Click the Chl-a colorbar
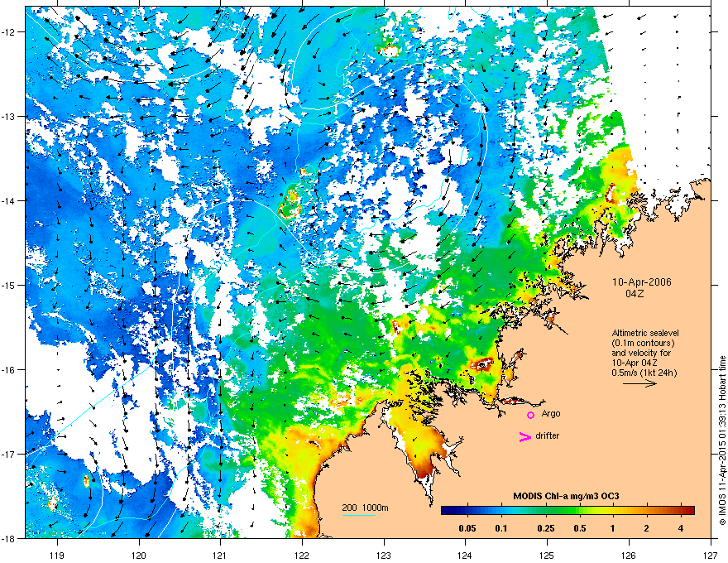 point(568,510)
